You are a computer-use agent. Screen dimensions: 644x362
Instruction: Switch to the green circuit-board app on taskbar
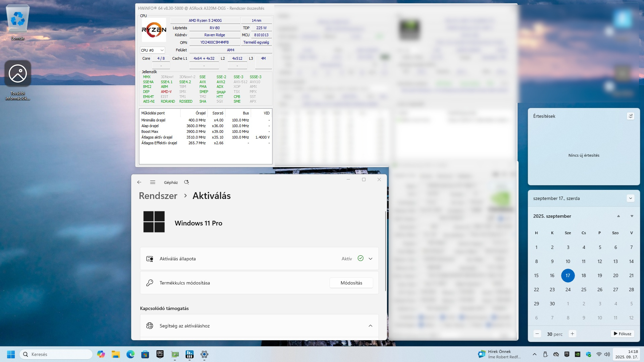tap(175, 354)
